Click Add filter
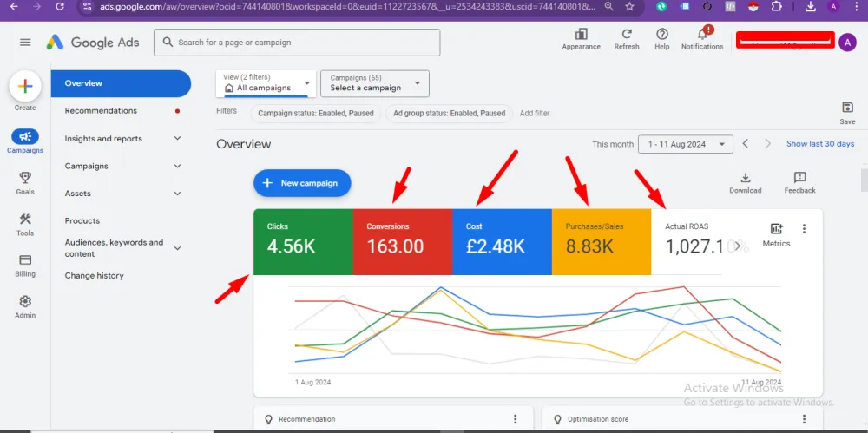Viewport: 868px width, 433px height. click(x=534, y=113)
